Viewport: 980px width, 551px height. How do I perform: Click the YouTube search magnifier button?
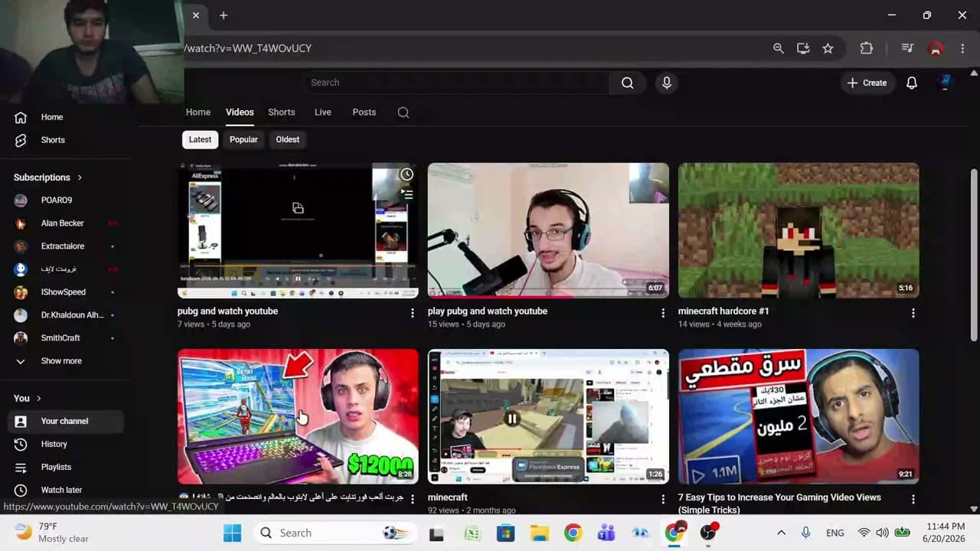pos(627,83)
